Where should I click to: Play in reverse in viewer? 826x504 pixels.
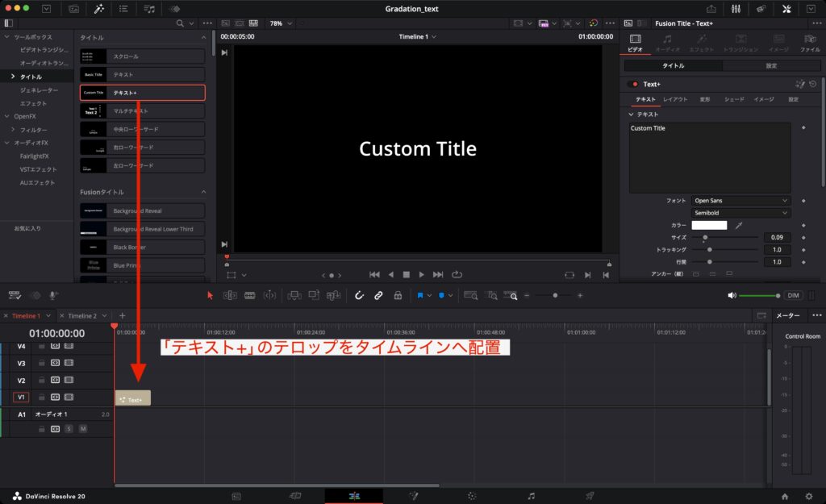391,274
